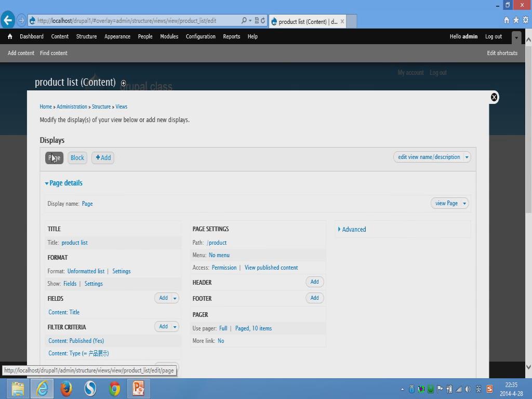The width and height of the screenshot is (532, 399).
Task: Click the Find content shortcut
Action: pyautogui.click(x=54, y=53)
